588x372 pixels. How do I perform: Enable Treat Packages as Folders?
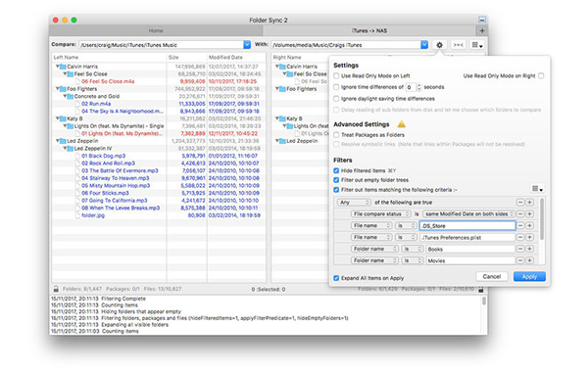(x=336, y=135)
